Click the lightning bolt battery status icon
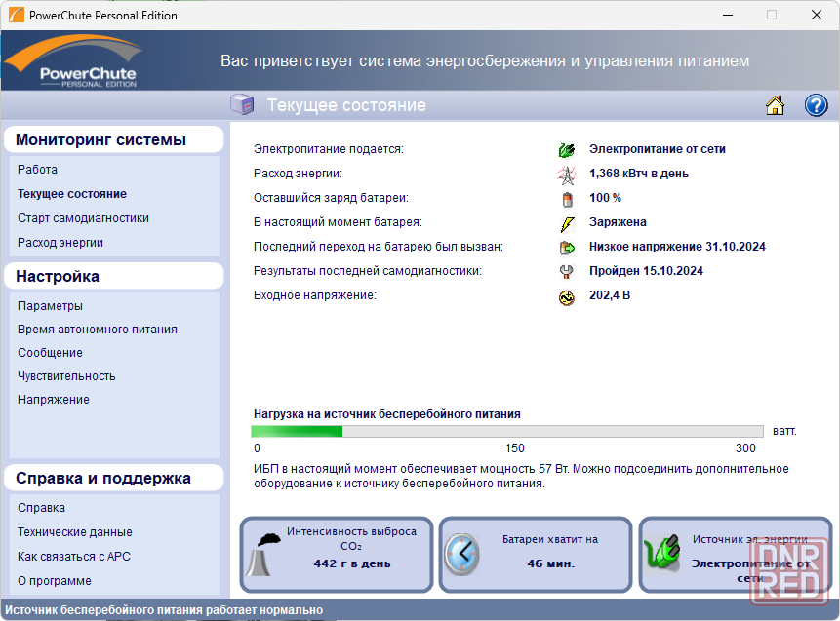840x621 pixels. pyautogui.click(x=567, y=223)
